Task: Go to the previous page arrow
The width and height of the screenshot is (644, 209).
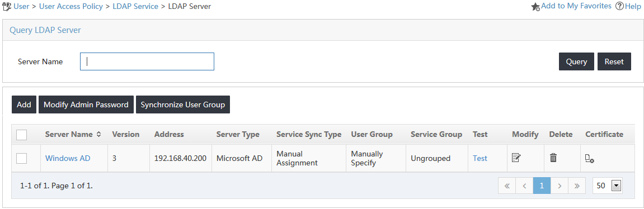Action: tap(524, 186)
